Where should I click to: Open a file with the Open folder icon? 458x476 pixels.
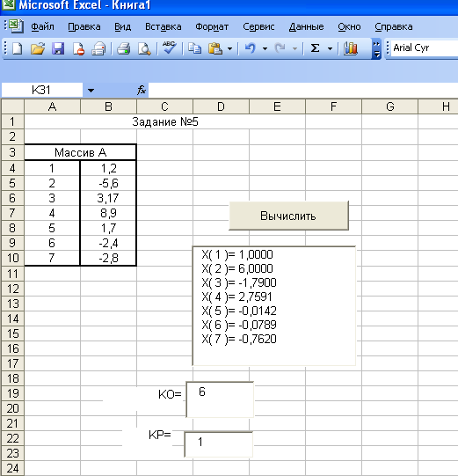tap(38, 48)
